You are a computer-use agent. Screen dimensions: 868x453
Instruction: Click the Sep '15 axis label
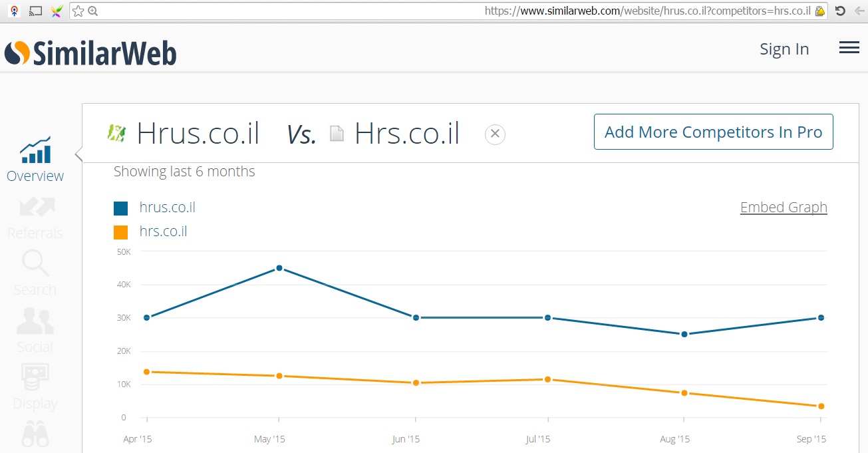812,439
